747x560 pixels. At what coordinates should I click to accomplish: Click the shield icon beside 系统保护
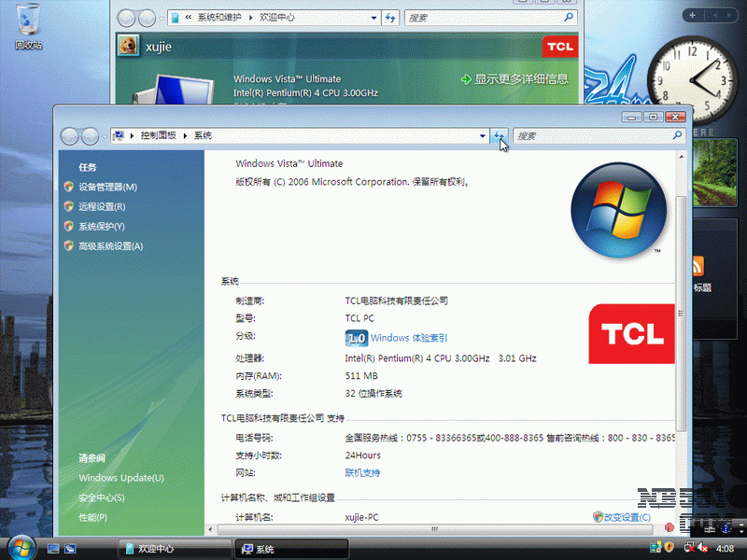[68, 226]
